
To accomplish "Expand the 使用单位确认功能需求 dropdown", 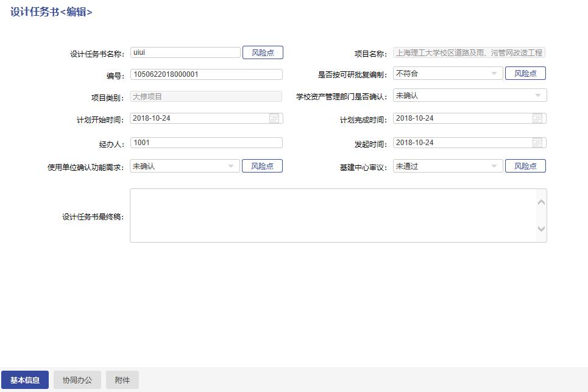I will (x=231, y=166).
